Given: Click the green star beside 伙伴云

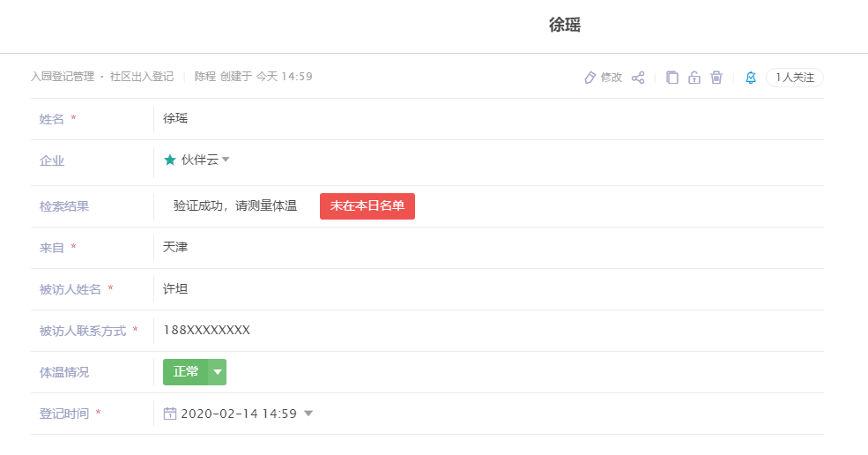Looking at the screenshot, I should click(x=170, y=160).
